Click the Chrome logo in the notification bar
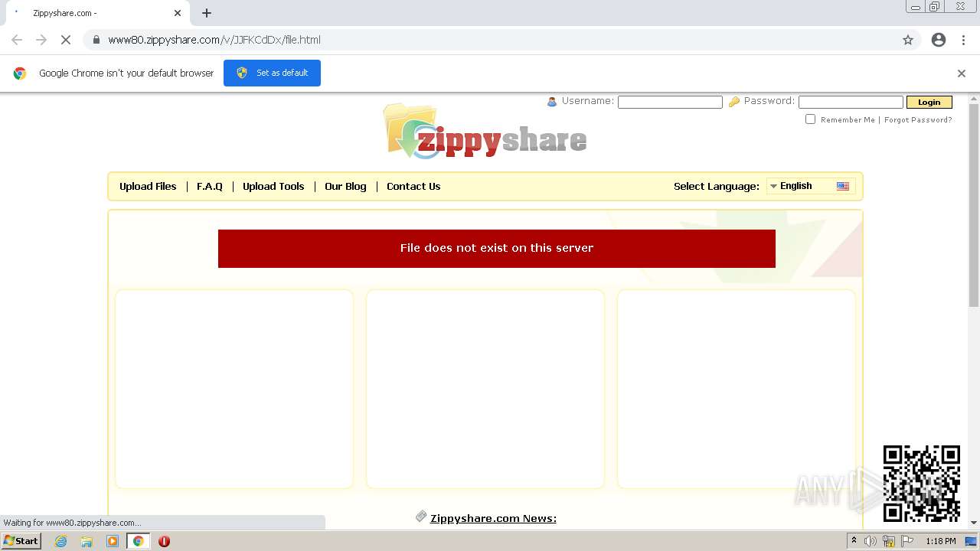The height and width of the screenshot is (551, 980). pyautogui.click(x=20, y=73)
